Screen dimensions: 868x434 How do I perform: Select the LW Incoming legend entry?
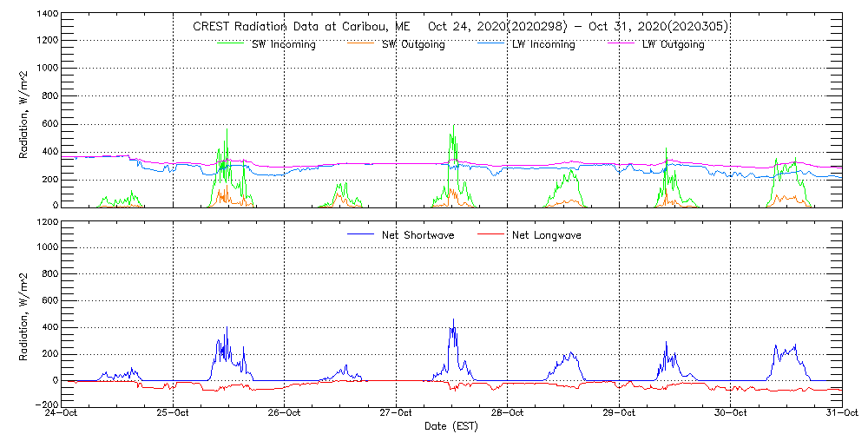pos(542,45)
